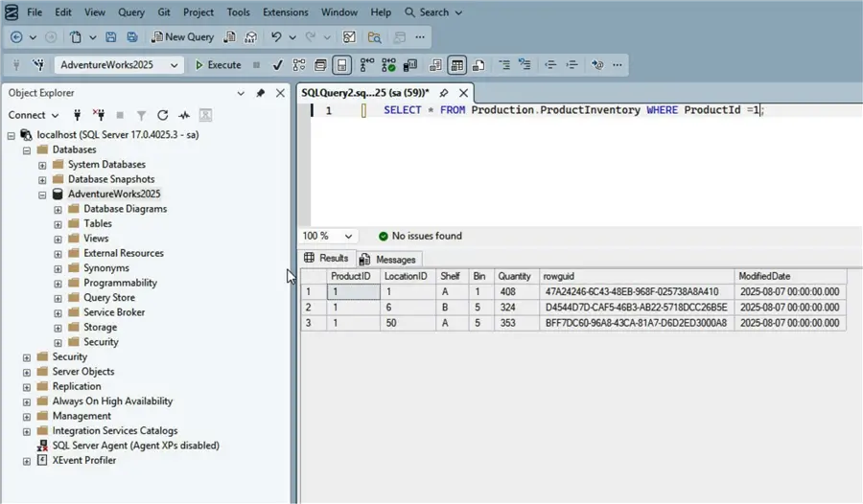Click the DAX query icon
The height and width of the screenshot is (504, 863).
click(x=251, y=36)
